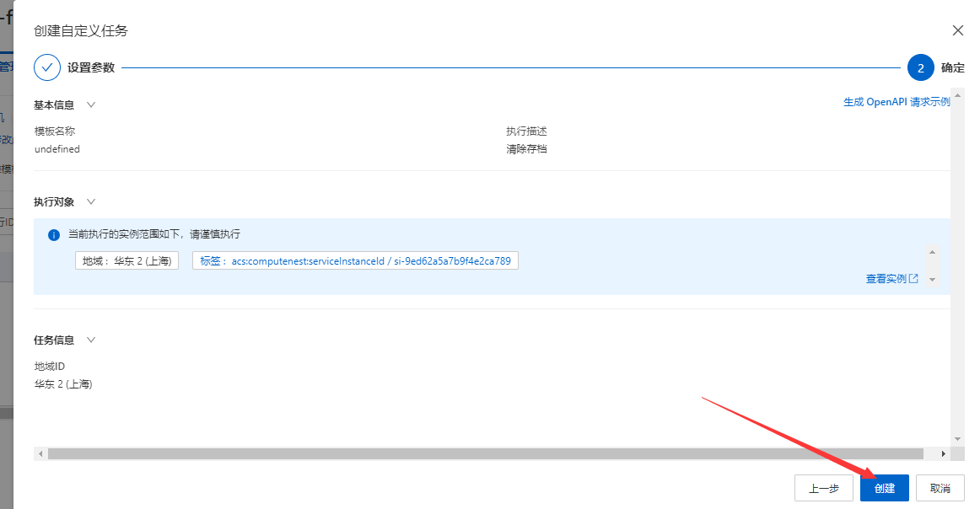Click the 地域ID label
The image size is (980, 509).
tap(50, 366)
